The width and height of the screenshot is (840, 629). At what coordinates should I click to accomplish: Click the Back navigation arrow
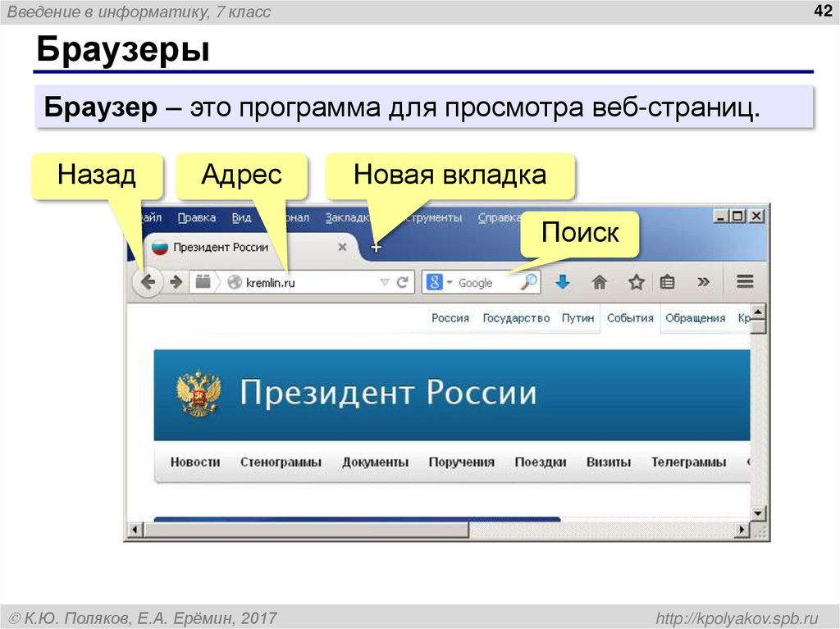(148, 281)
